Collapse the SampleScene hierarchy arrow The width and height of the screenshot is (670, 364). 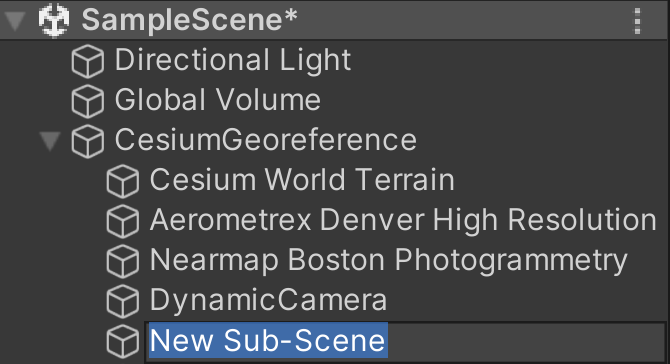point(15,21)
